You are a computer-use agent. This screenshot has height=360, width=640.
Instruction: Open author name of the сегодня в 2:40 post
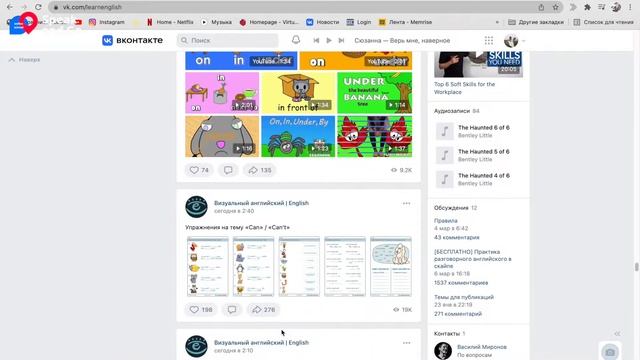coord(261,203)
